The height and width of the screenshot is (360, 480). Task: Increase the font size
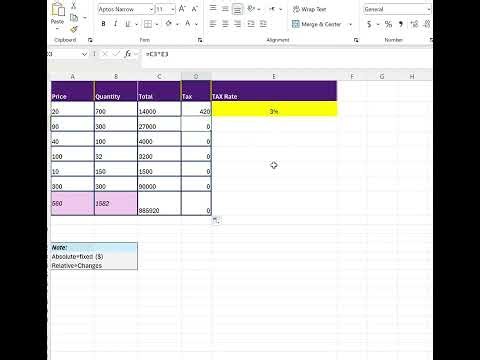(x=182, y=9)
